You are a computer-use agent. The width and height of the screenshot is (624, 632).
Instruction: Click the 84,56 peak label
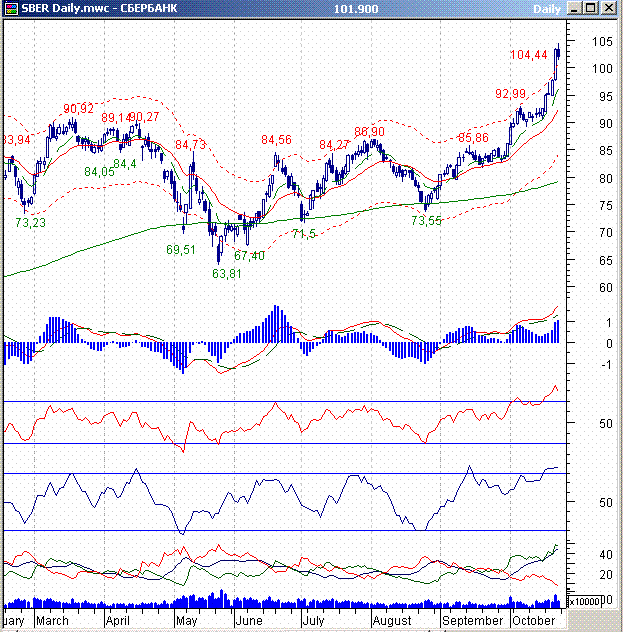coord(276,139)
